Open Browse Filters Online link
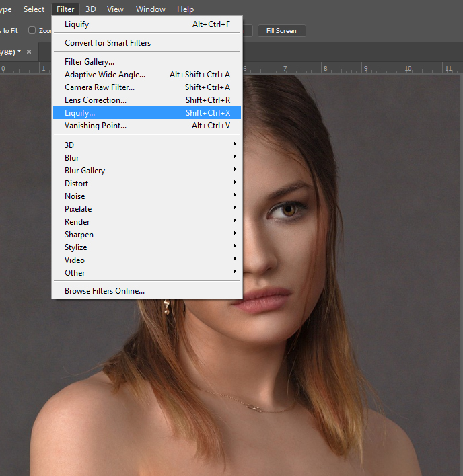The height and width of the screenshot is (476, 463). point(104,291)
